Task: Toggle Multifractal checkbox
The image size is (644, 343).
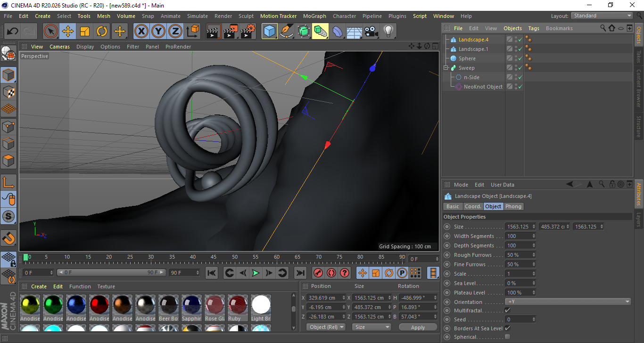Action: [507, 310]
